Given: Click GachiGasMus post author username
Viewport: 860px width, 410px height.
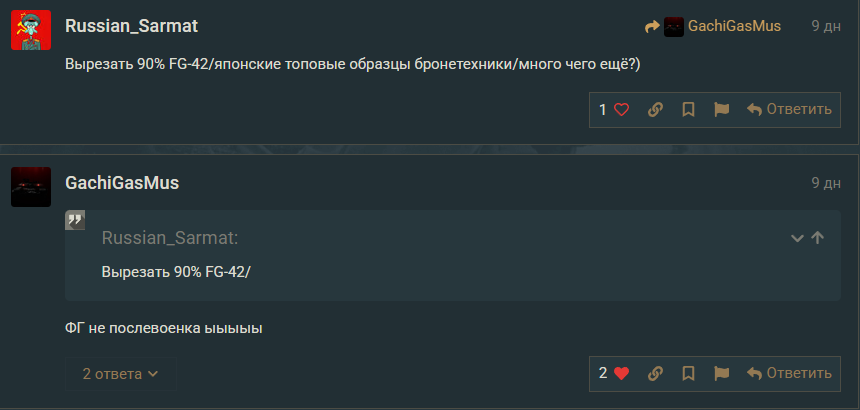Looking at the screenshot, I should coord(122,183).
